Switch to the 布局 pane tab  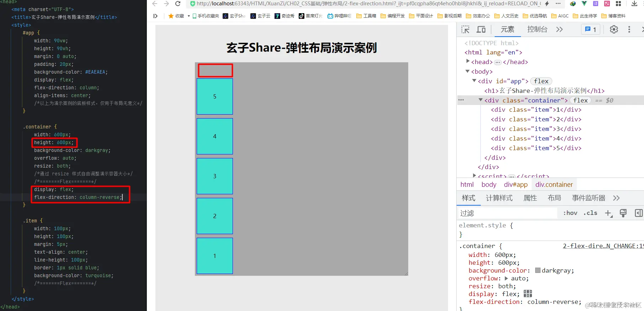point(554,198)
